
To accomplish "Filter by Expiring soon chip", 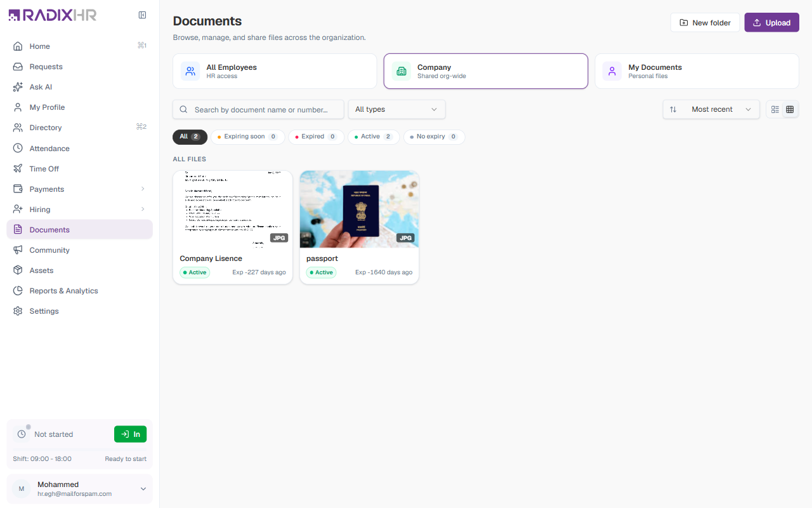I will [x=247, y=137].
